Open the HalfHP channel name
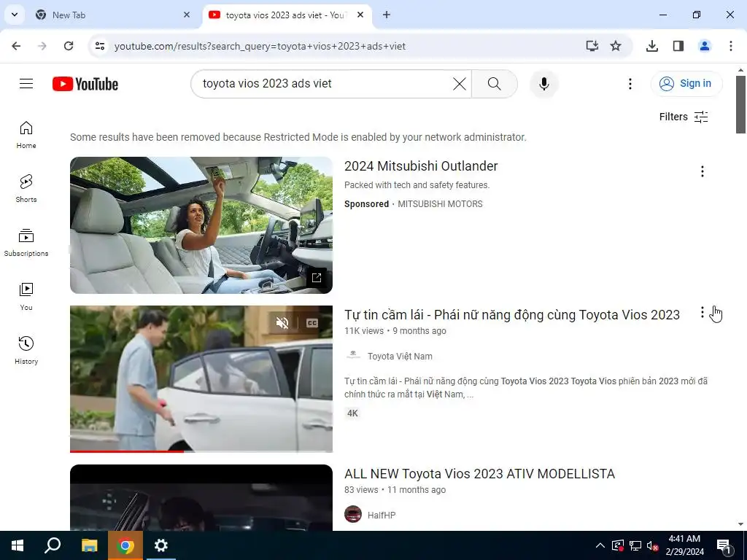The image size is (747, 560). pyautogui.click(x=381, y=516)
